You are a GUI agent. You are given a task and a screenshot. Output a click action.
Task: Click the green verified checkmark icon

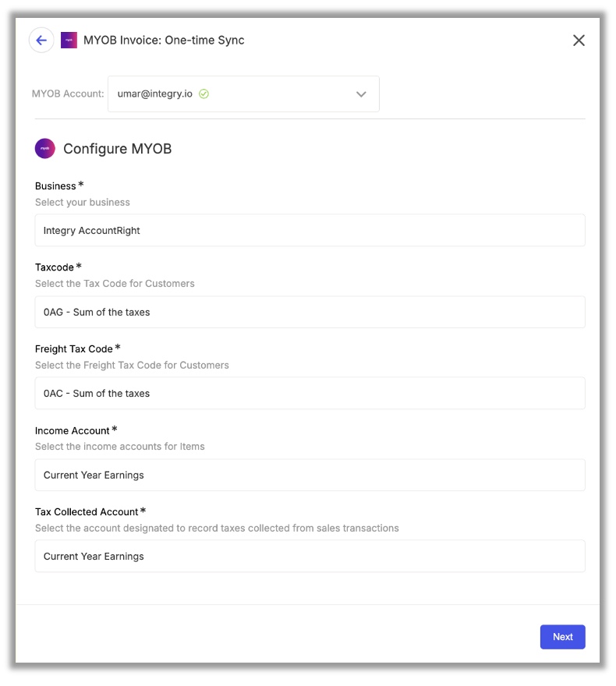(x=204, y=94)
